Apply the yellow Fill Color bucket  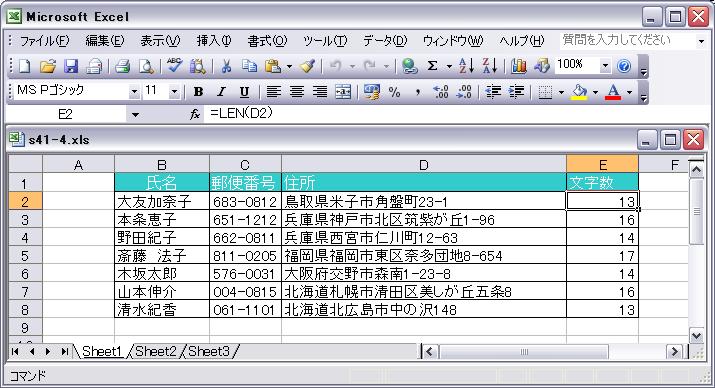[x=579, y=92]
